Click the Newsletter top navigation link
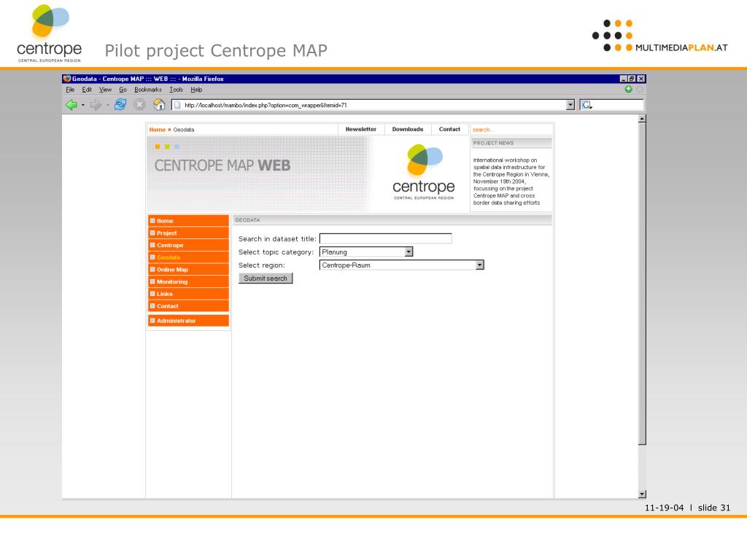 360,130
